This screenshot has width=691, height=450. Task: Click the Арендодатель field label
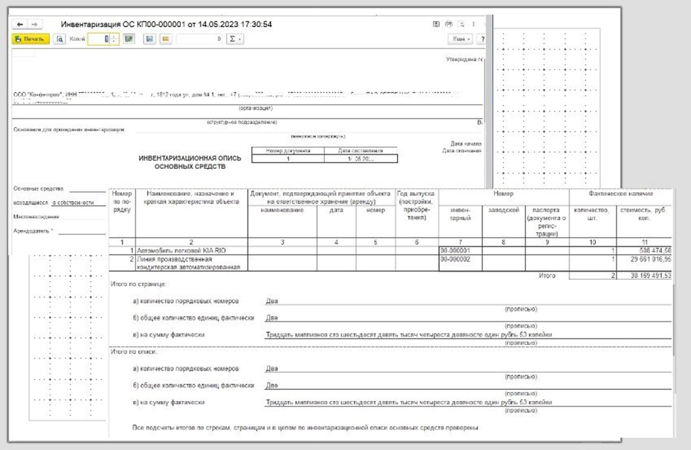tap(33, 231)
